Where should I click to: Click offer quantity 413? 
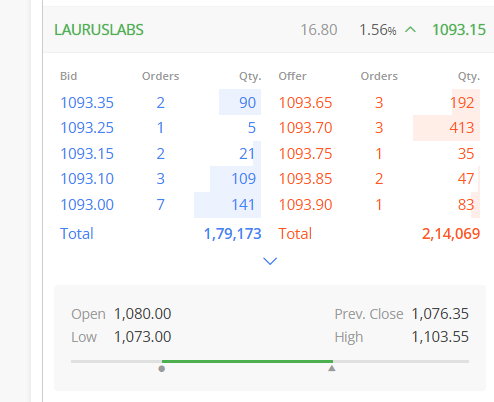point(462,128)
